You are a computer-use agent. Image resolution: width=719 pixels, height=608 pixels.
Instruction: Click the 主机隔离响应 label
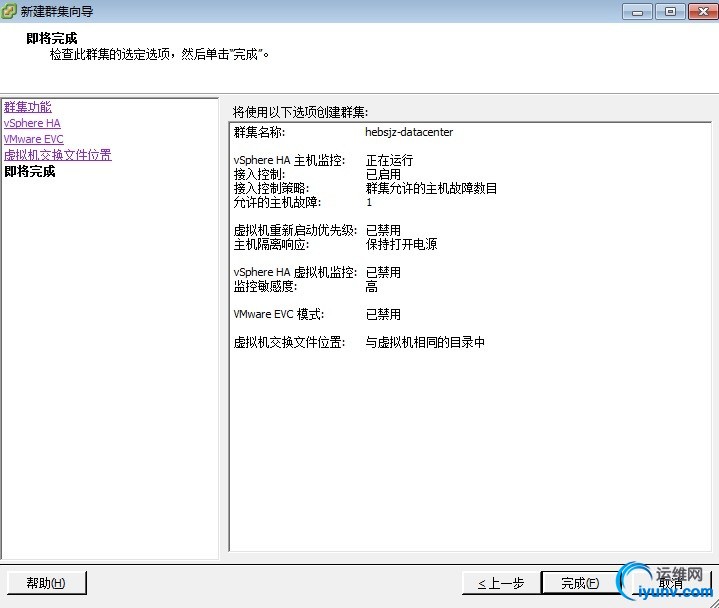(271, 244)
